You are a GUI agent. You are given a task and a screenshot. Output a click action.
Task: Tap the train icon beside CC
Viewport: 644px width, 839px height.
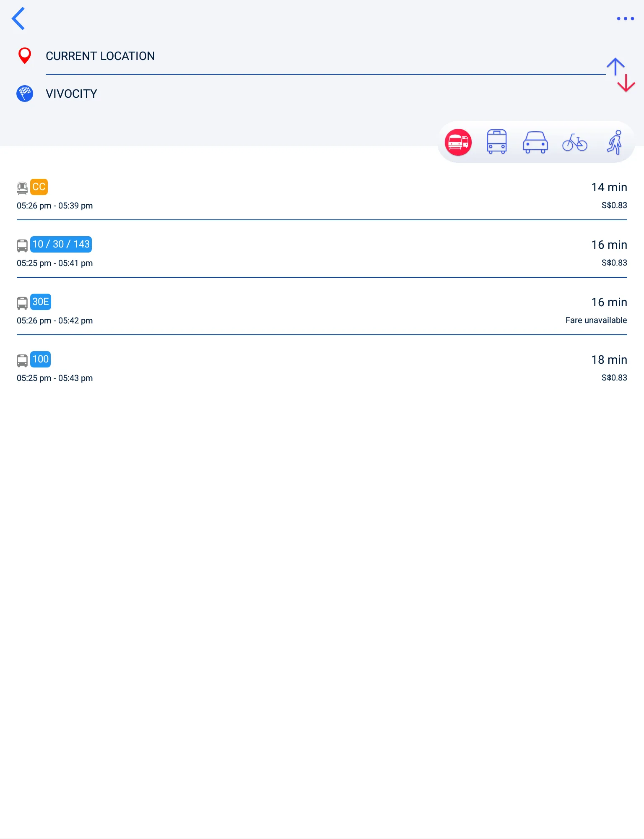[x=22, y=188]
